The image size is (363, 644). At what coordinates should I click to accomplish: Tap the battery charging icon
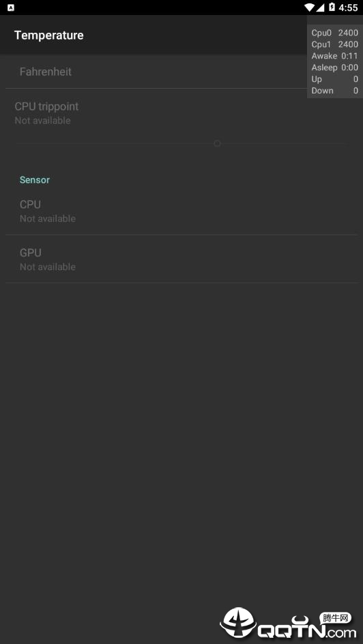coord(331,8)
